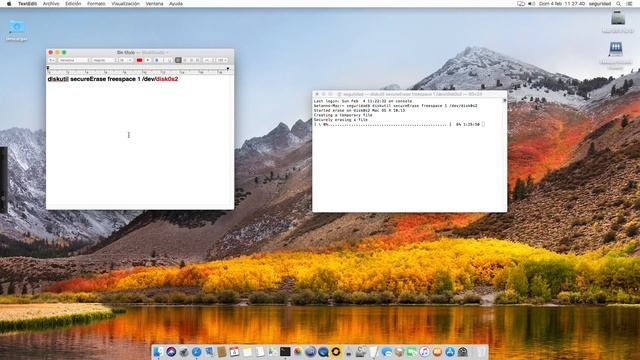Click the 'diskutil' word in TextEdit
The width and height of the screenshot is (640, 360).
click(x=58, y=79)
